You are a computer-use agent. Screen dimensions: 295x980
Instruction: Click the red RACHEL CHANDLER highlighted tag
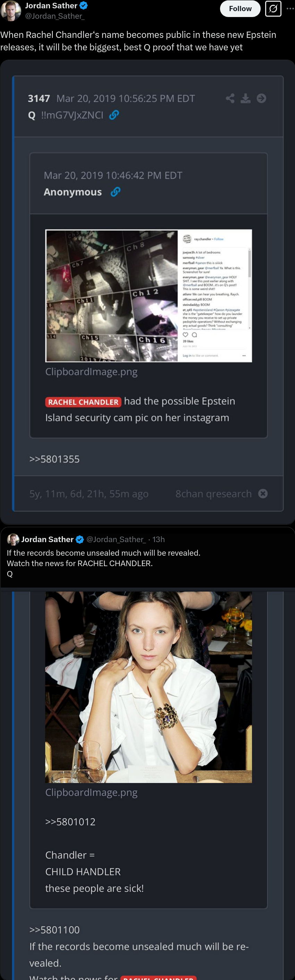click(x=83, y=402)
